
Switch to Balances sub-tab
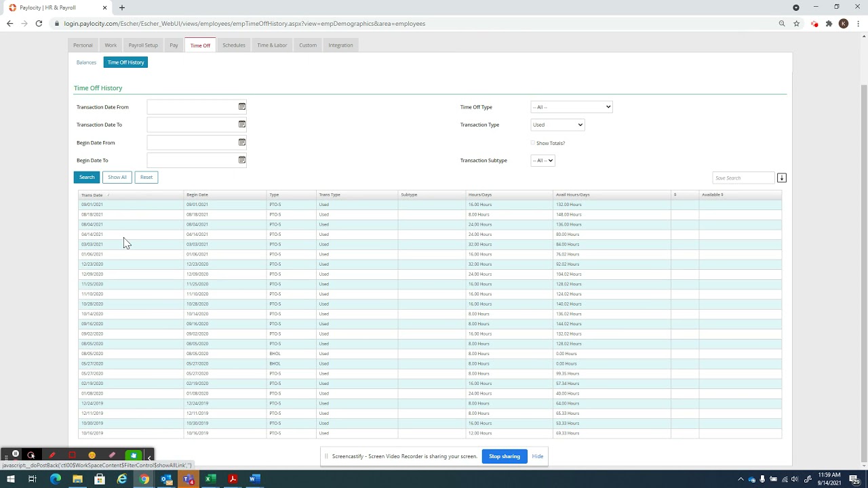click(86, 62)
